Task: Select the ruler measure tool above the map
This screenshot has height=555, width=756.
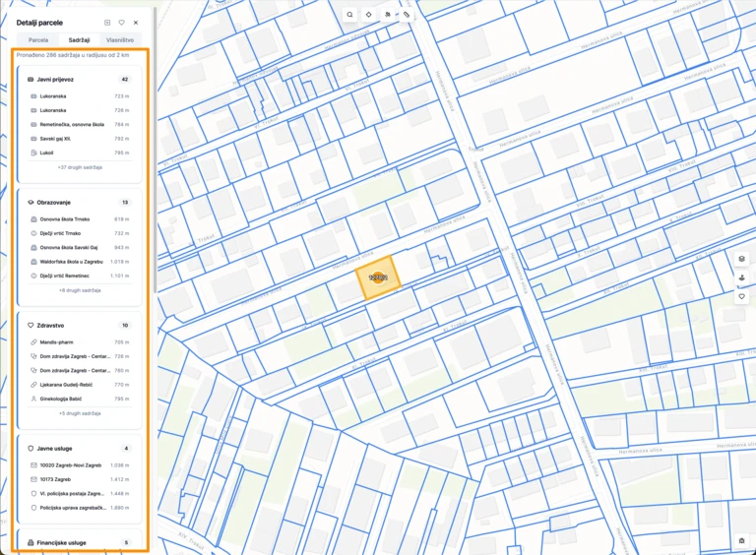Action: pos(407,15)
